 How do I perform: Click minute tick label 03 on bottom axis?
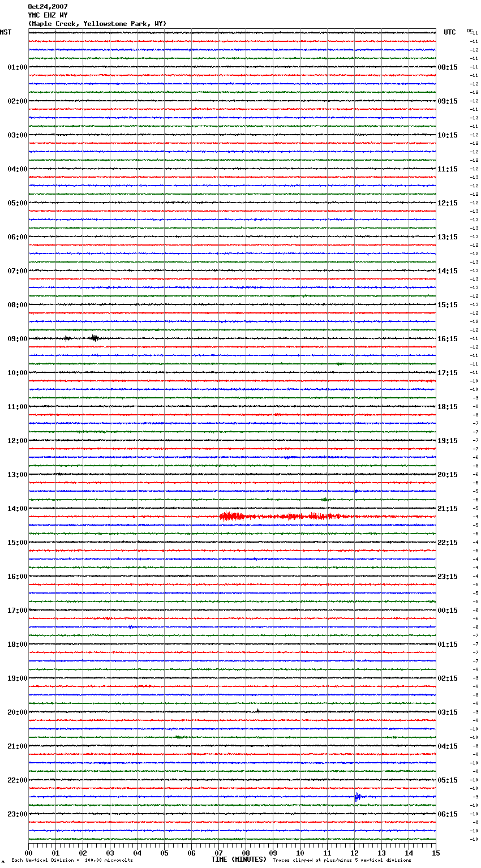110,853
